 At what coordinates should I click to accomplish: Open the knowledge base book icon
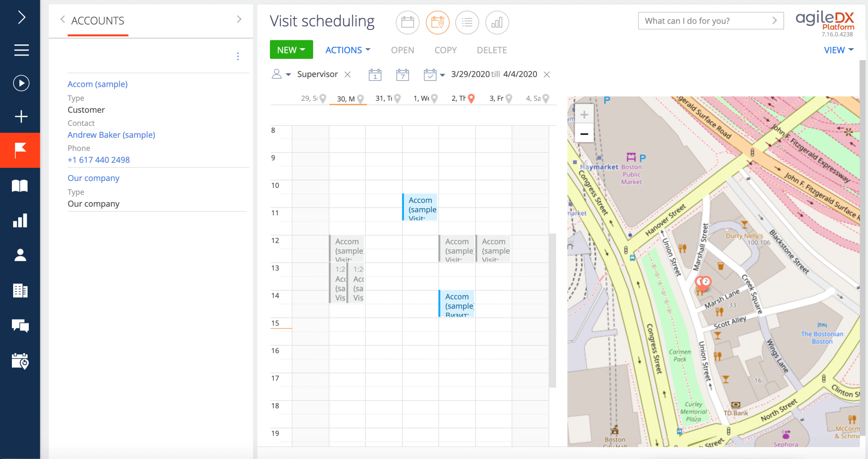[20, 186]
